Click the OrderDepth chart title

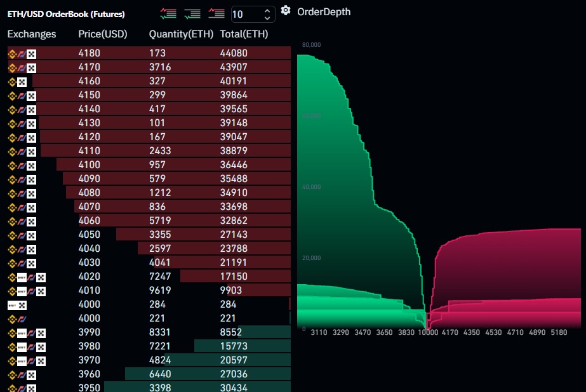click(x=324, y=12)
